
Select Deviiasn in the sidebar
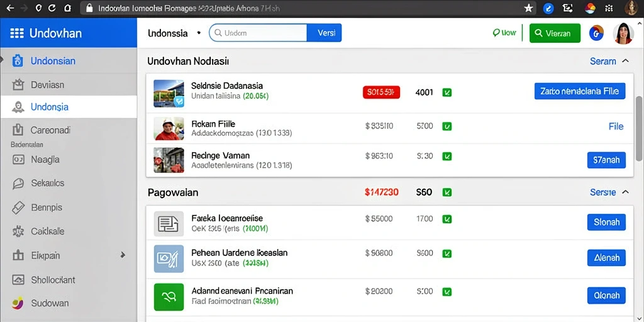tap(47, 85)
